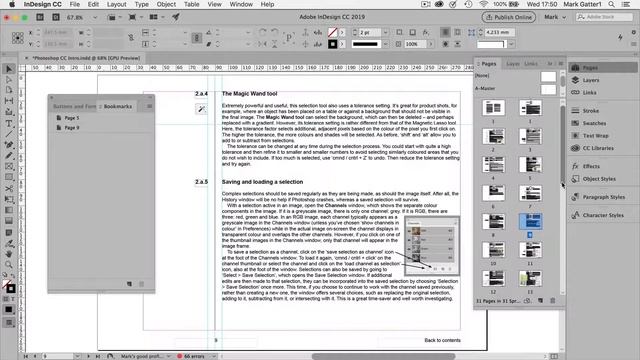Select the Pencil tool
This screenshot has width=640, height=360.
click(x=9, y=156)
